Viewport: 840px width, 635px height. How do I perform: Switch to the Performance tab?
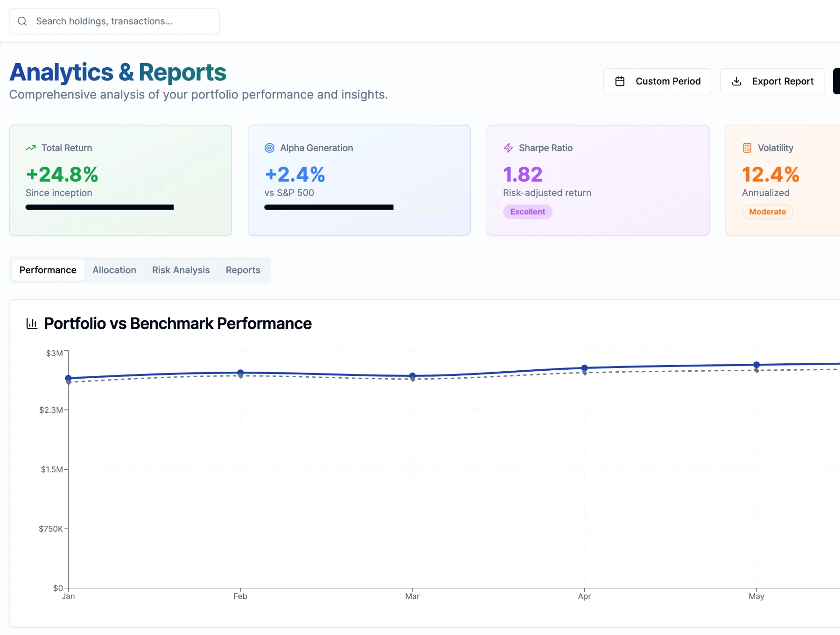pos(48,270)
